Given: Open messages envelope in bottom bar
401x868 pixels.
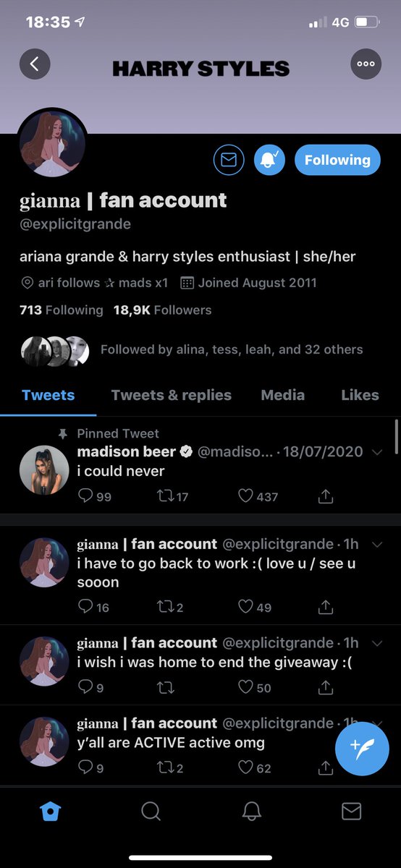Looking at the screenshot, I should [x=351, y=812].
